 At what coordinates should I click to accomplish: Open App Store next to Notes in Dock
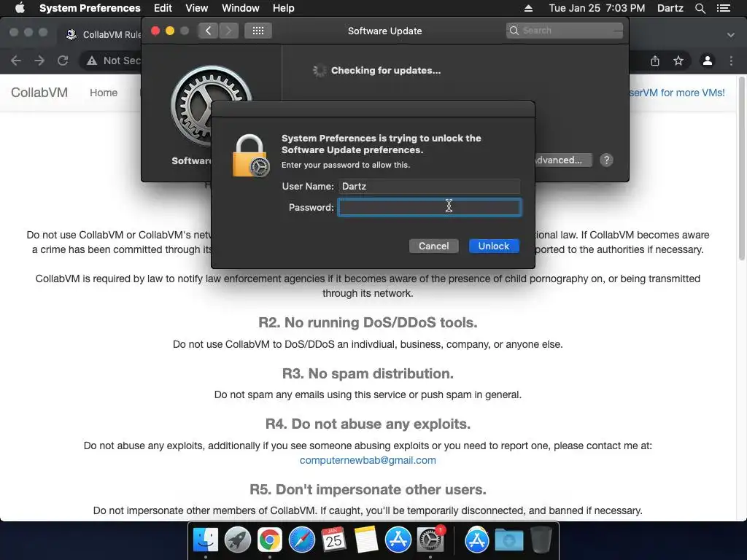398,540
